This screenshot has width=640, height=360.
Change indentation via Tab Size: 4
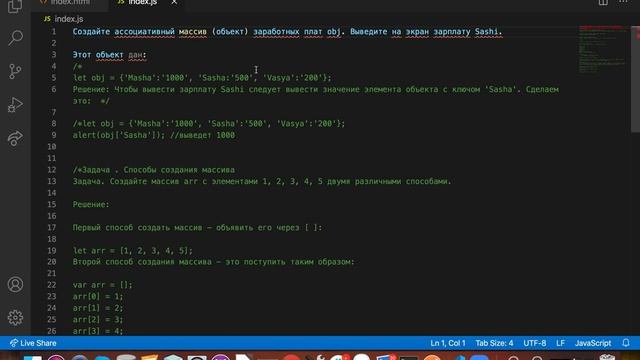coord(494,343)
